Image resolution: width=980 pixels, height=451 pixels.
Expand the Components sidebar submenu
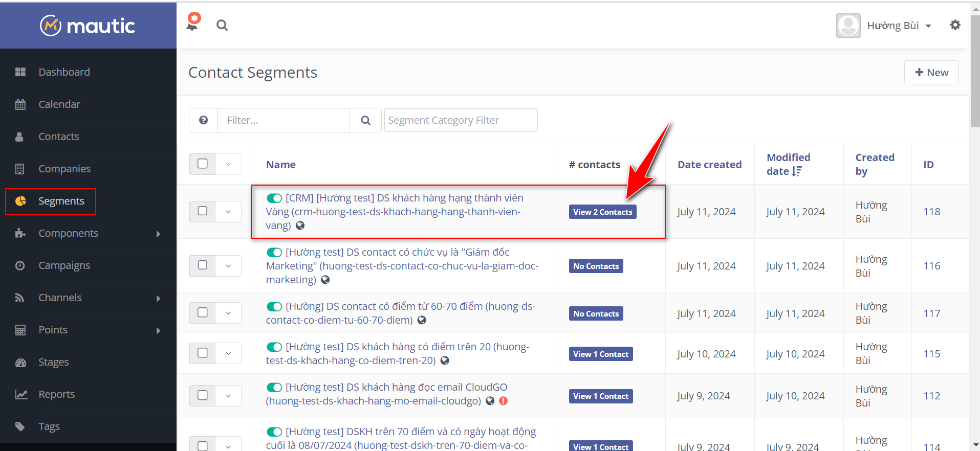[158, 234]
